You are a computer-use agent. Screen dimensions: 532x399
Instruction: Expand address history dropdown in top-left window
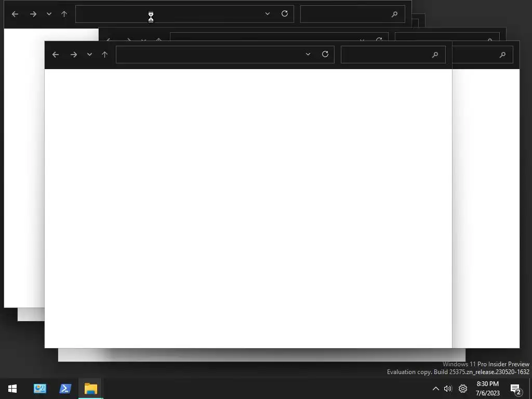268,14
